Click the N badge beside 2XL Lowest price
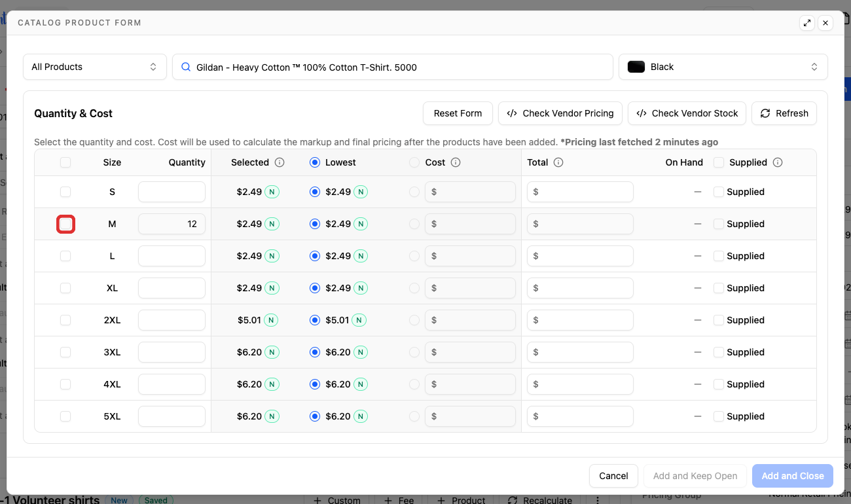Image resolution: width=851 pixels, height=504 pixels. (x=359, y=320)
